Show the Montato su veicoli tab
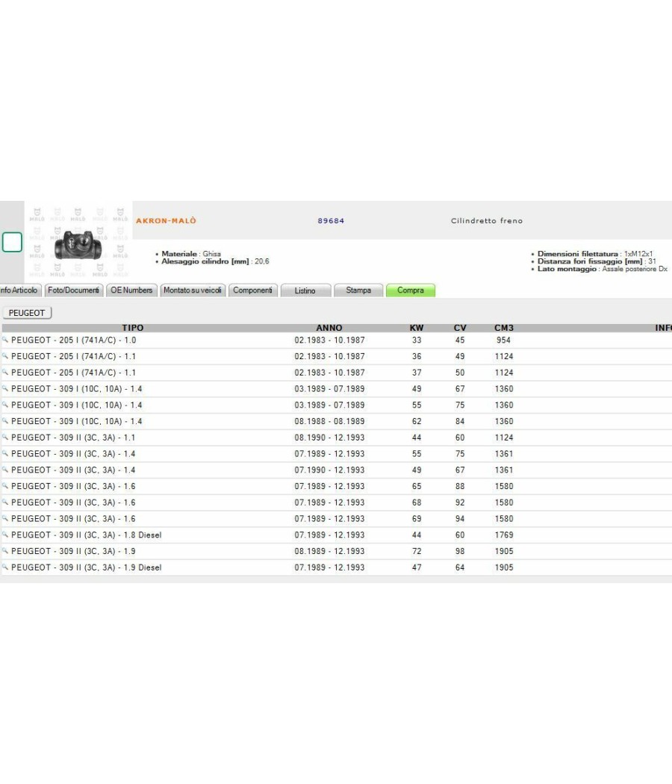The width and height of the screenshot is (672, 784). [x=193, y=290]
